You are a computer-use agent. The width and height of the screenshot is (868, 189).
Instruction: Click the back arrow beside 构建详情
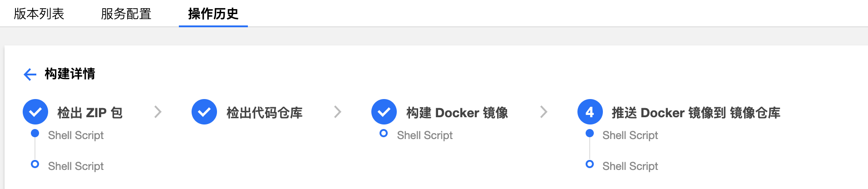pos(30,74)
